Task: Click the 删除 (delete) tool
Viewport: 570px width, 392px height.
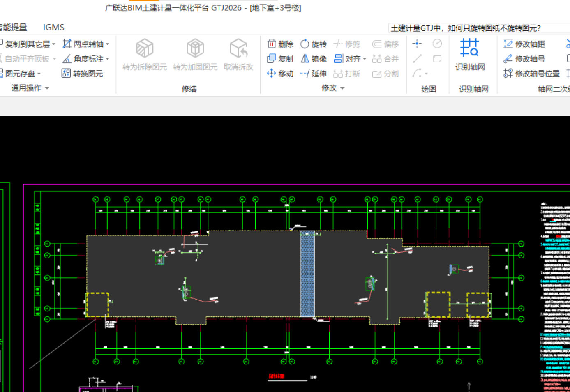Action: click(280, 44)
